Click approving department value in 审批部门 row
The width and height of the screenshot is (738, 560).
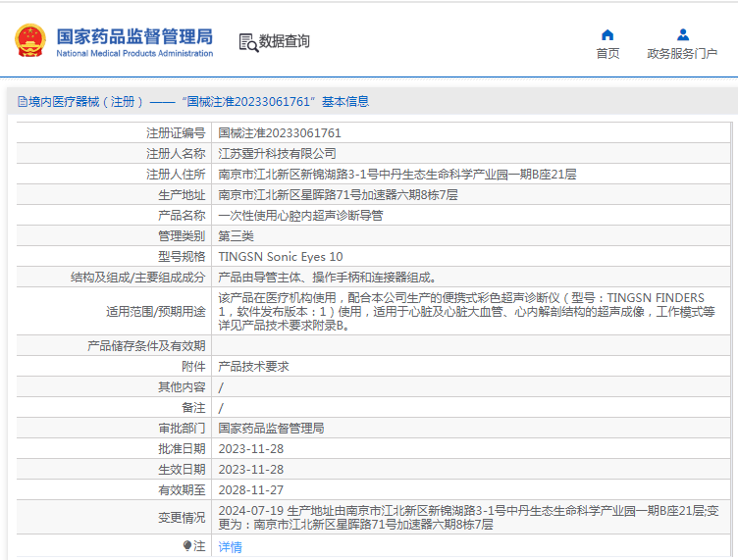pyautogui.click(x=271, y=429)
